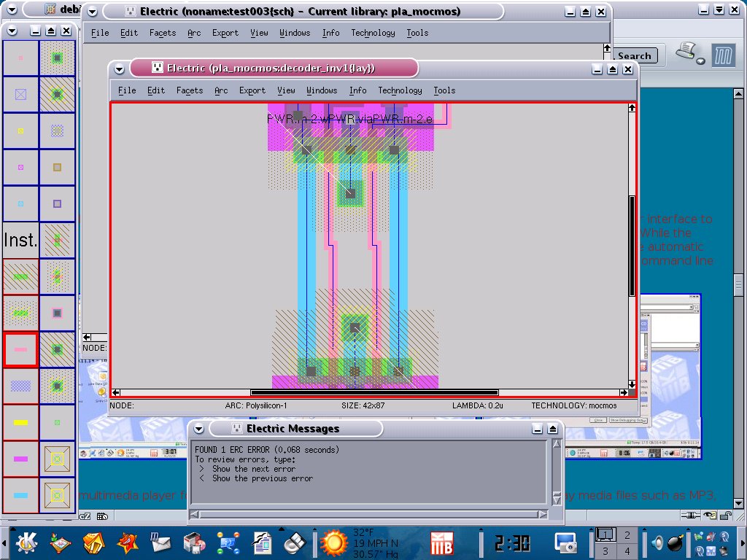Select the Inst. entry in component palette

20,240
